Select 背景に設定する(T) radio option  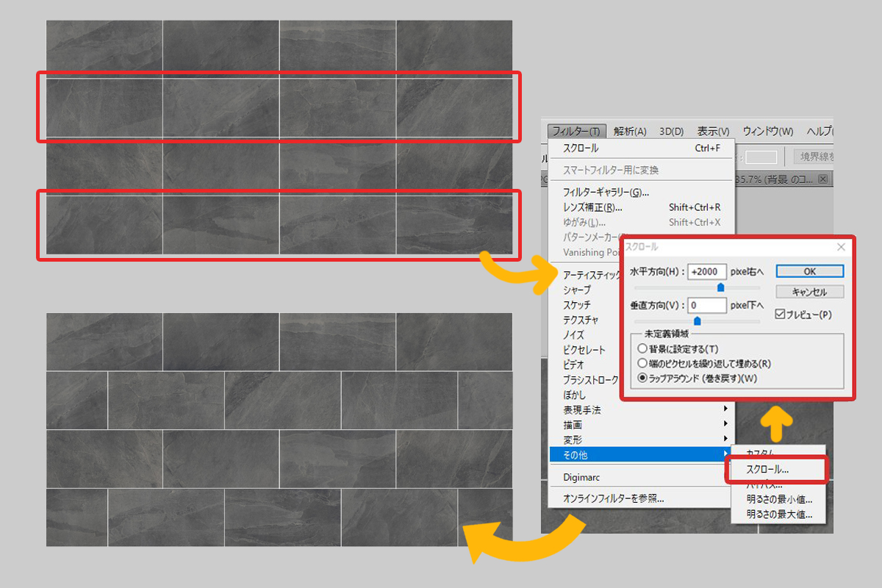tap(643, 348)
